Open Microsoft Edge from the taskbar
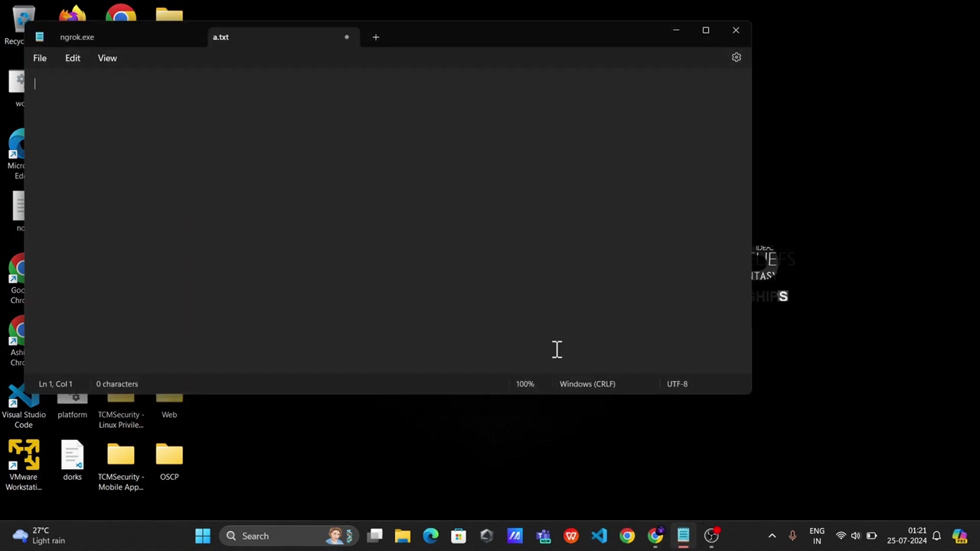 431,536
